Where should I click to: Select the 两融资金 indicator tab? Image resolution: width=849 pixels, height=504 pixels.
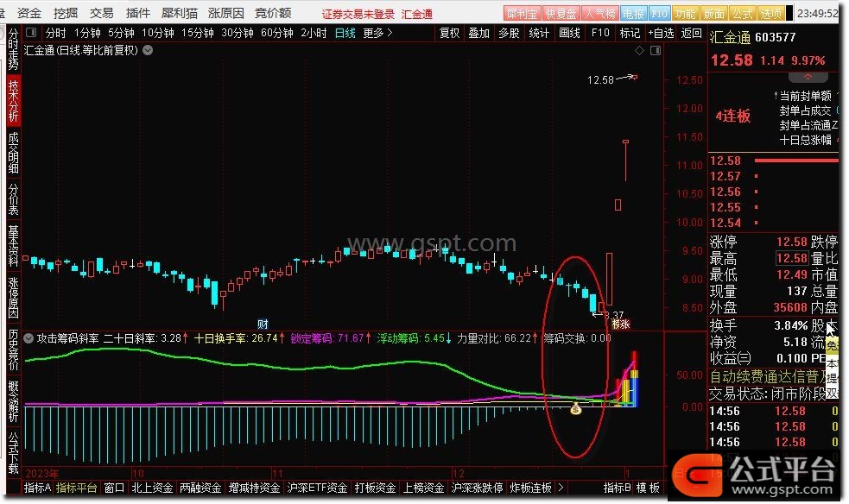coord(200,488)
